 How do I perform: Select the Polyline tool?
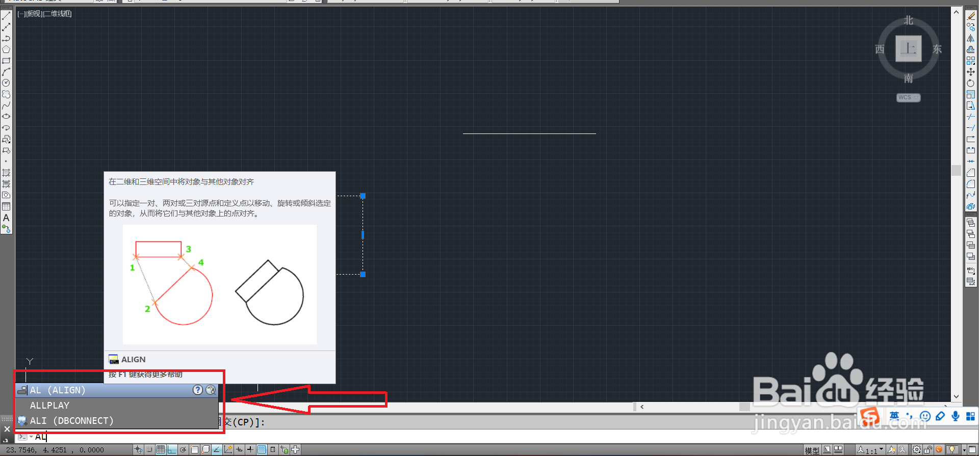[6, 38]
